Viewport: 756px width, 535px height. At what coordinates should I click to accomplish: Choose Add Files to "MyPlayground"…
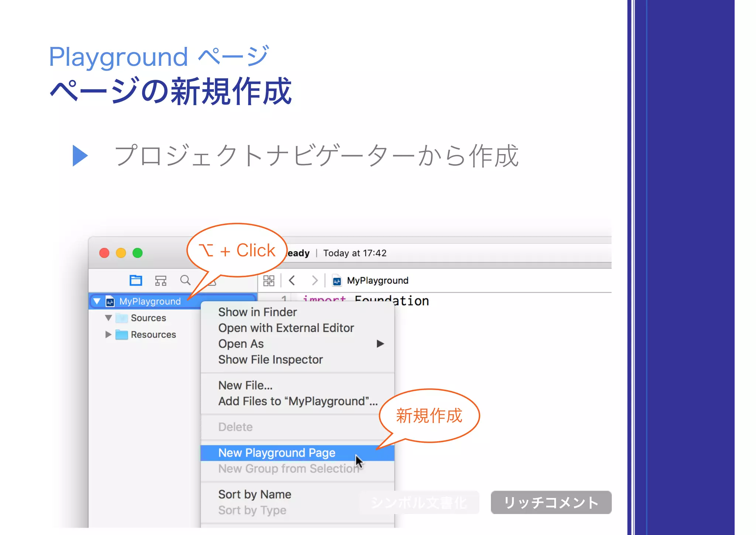click(x=298, y=401)
